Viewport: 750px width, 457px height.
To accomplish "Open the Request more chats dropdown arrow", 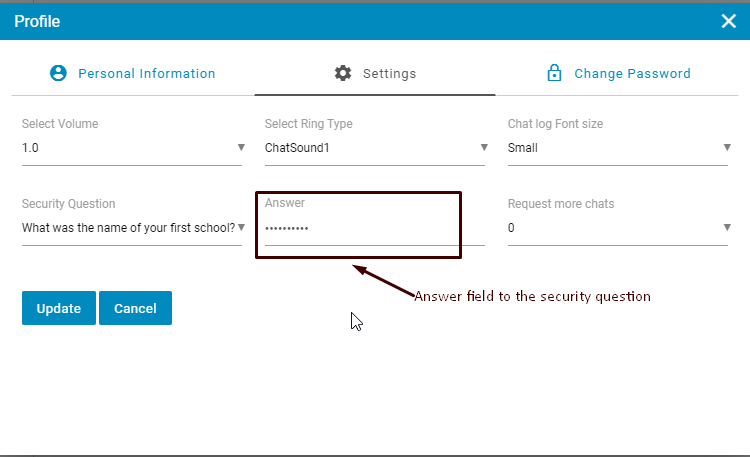I will [x=726, y=227].
